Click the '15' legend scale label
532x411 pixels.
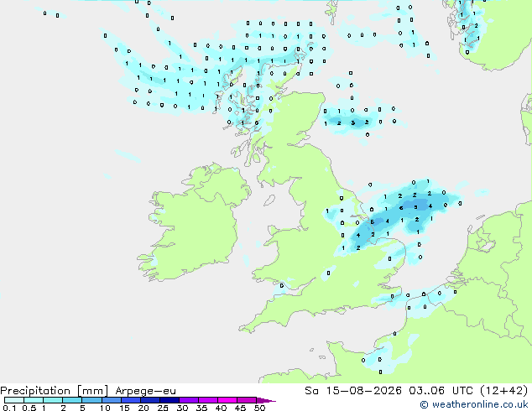point(124,408)
